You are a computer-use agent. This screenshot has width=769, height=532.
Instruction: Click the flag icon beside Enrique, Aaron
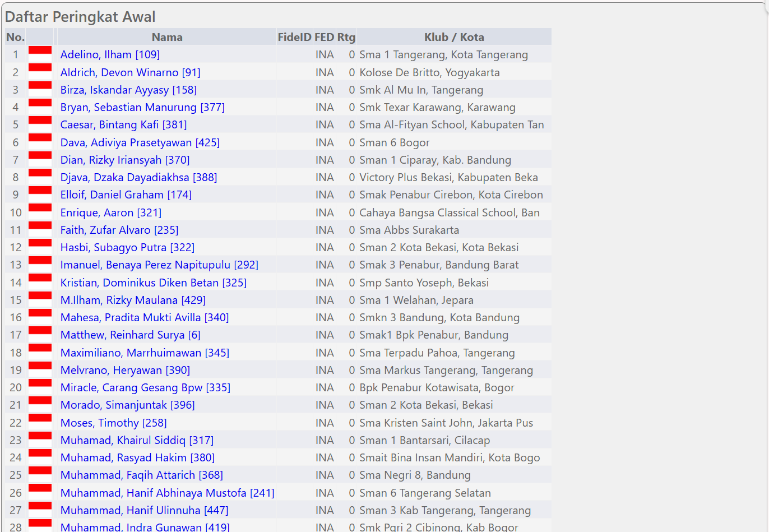click(x=40, y=211)
